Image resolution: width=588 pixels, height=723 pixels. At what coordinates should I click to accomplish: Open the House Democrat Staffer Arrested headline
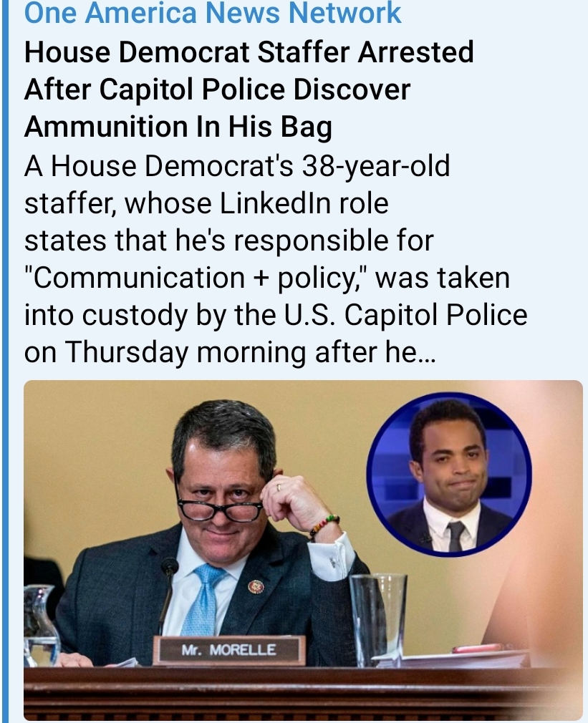click(249, 89)
